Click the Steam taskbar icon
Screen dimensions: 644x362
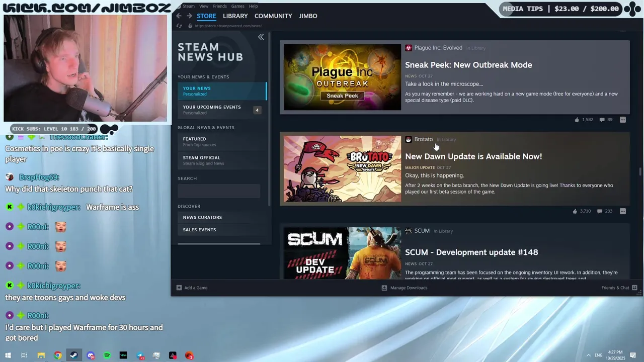[74, 355]
